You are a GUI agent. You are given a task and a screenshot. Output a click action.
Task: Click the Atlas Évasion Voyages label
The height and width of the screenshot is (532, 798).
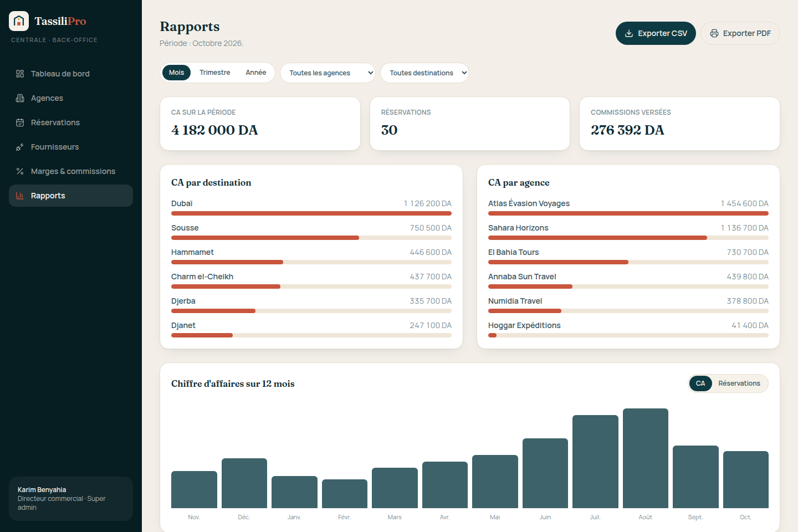529,203
